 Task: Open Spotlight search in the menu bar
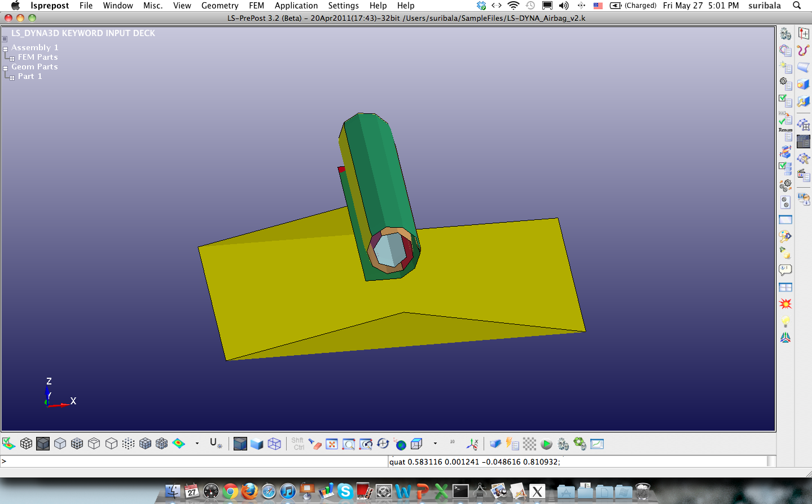797,6
